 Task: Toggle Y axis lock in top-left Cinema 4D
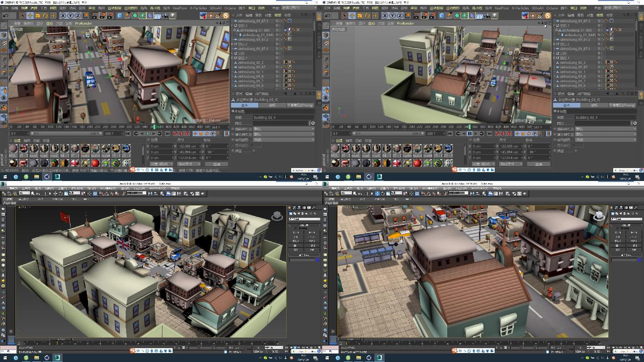[x=71, y=15]
